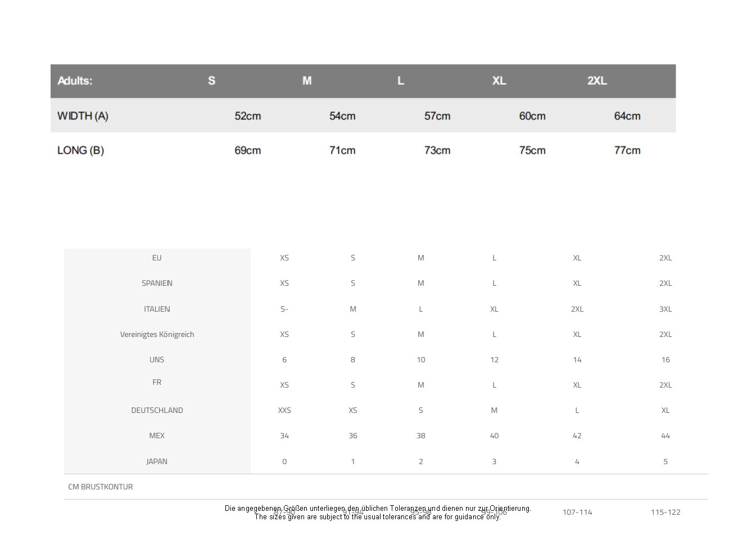The height and width of the screenshot is (535, 756).
Task: Click the 54cm width value
Action: (x=342, y=116)
